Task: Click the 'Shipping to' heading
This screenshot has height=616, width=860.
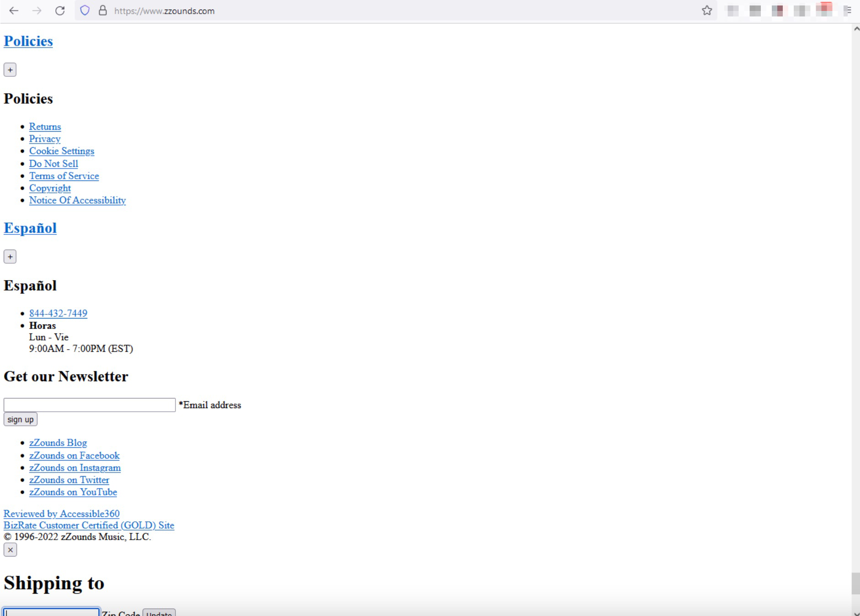Action: (x=54, y=583)
